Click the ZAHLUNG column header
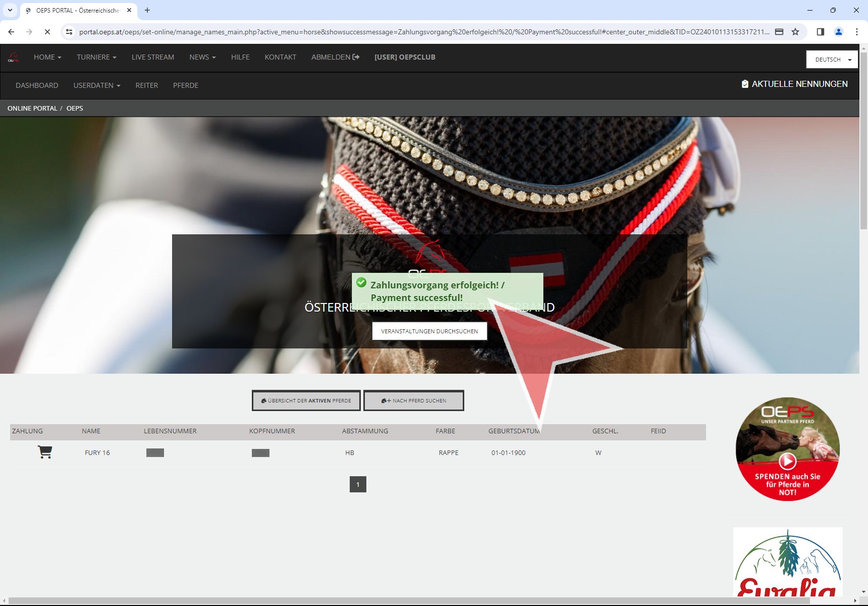 tap(28, 431)
